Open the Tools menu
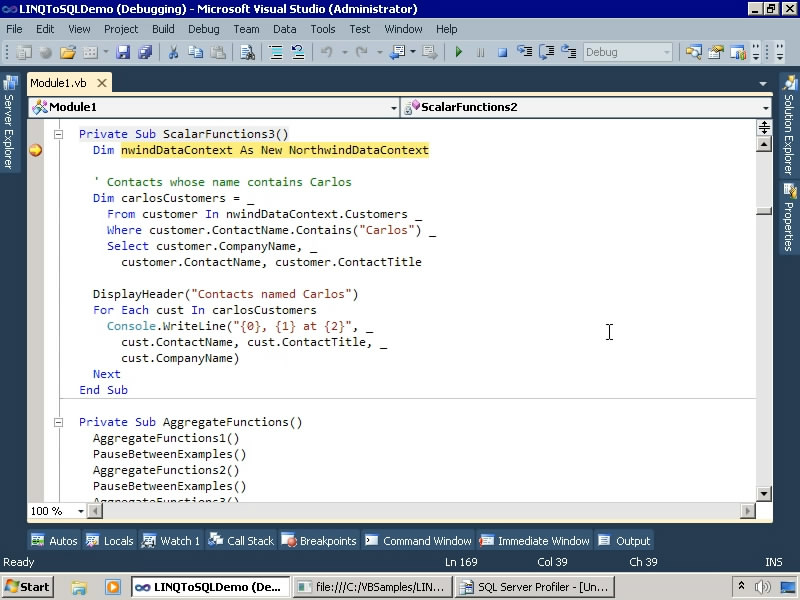Viewport: 800px width, 600px height. click(x=323, y=29)
